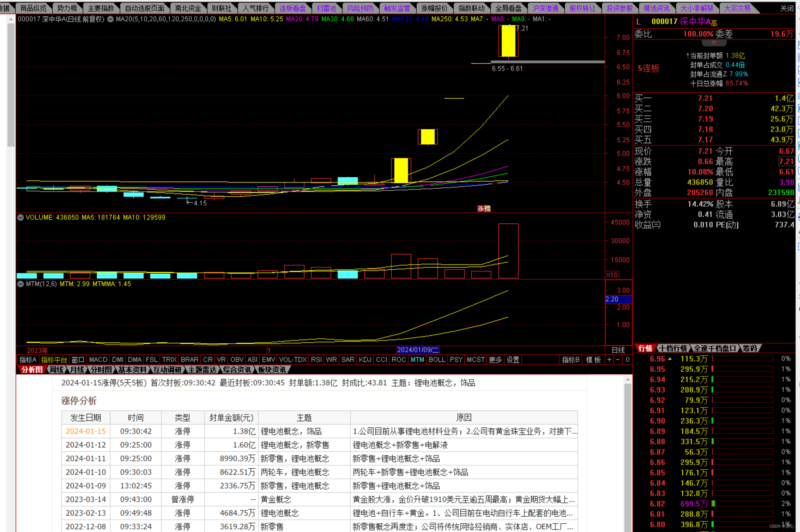Image resolution: width=800 pixels, height=532 pixels.
Task: Select the BOLL indicator
Action: pos(437,360)
